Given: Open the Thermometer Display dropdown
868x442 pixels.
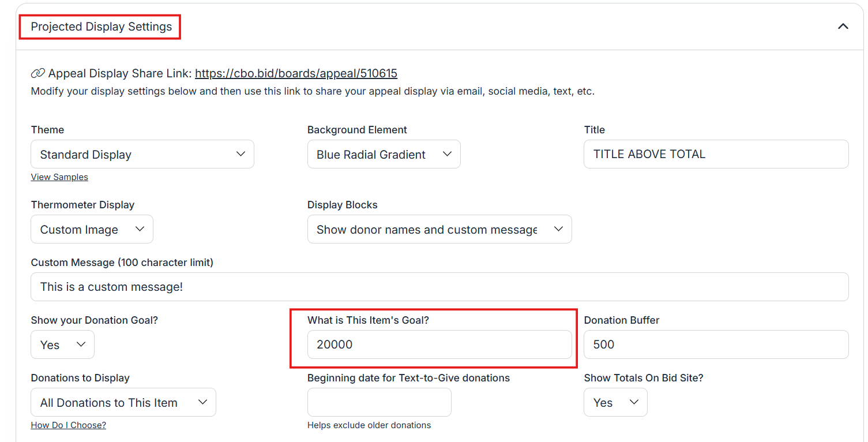Looking at the screenshot, I should click(x=92, y=229).
